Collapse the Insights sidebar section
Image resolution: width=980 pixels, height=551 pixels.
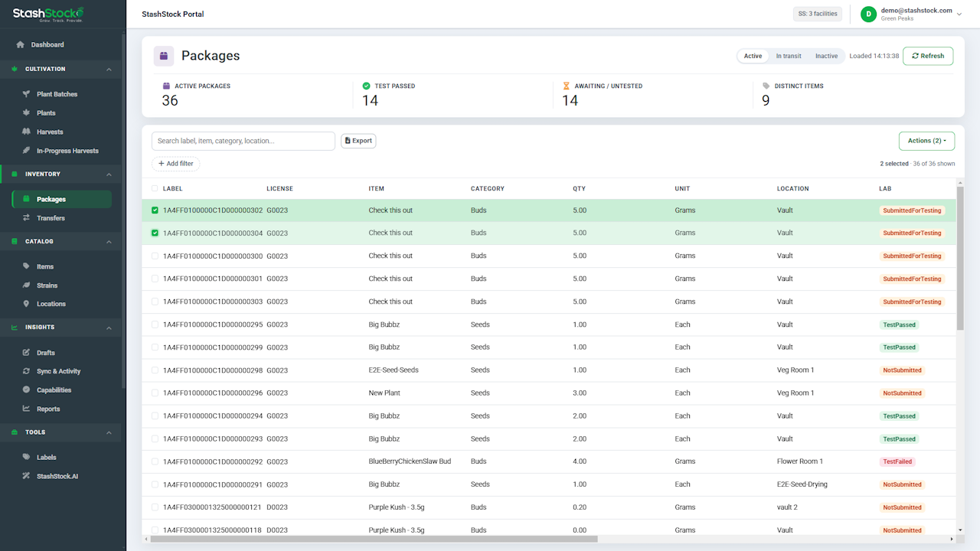pos(109,328)
